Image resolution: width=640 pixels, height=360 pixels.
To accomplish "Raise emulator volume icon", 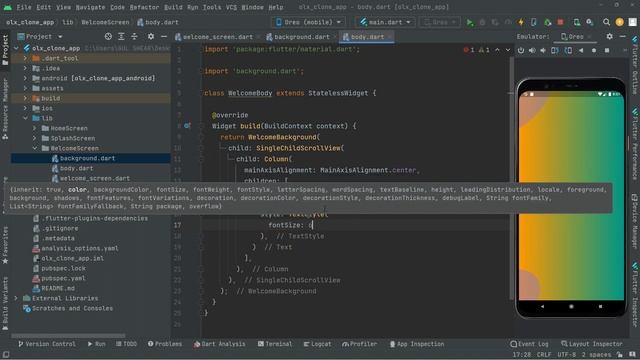I will (x=532, y=50).
